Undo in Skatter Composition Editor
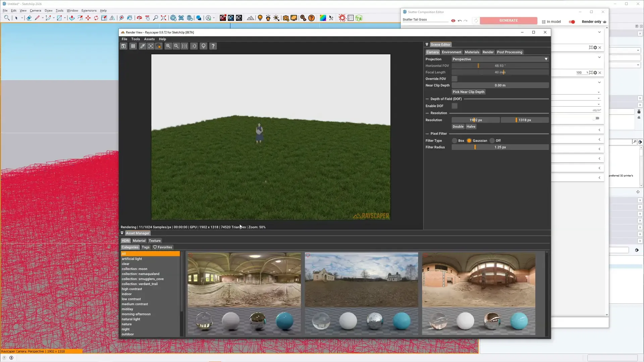This screenshot has height=362, width=644. (460, 21)
